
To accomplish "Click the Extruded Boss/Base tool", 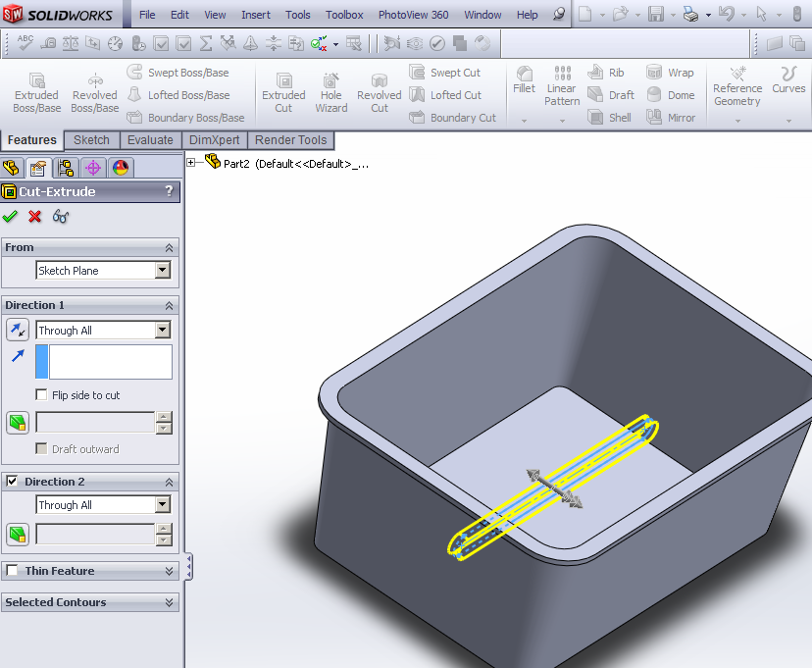I will pyautogui.click(x=36, y=92).
